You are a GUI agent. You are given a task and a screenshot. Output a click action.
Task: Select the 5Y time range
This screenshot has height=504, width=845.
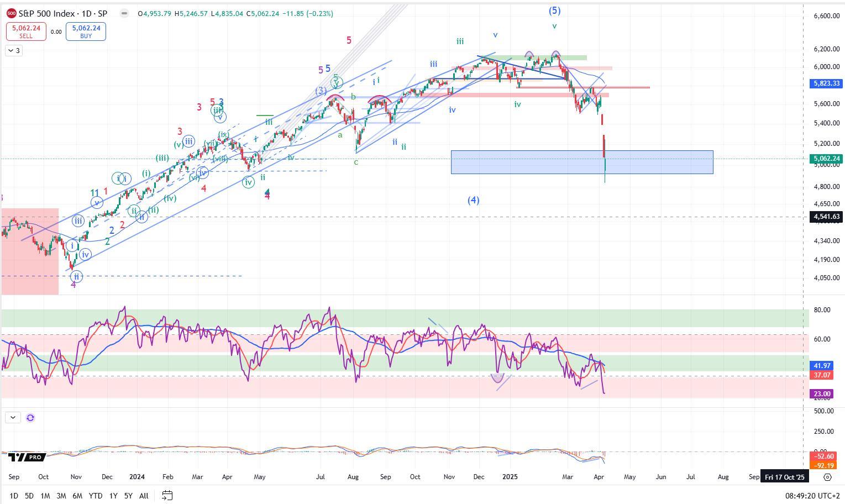[128, 496]
